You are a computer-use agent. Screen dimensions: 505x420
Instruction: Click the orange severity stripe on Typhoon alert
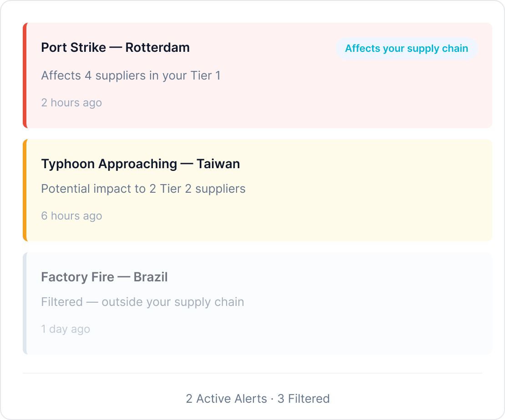point(25,190)
